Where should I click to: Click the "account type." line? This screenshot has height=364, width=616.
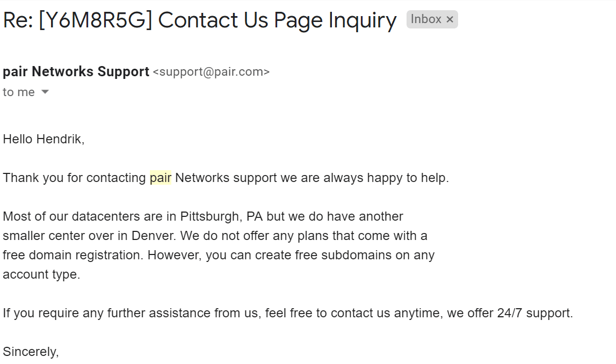41,274
